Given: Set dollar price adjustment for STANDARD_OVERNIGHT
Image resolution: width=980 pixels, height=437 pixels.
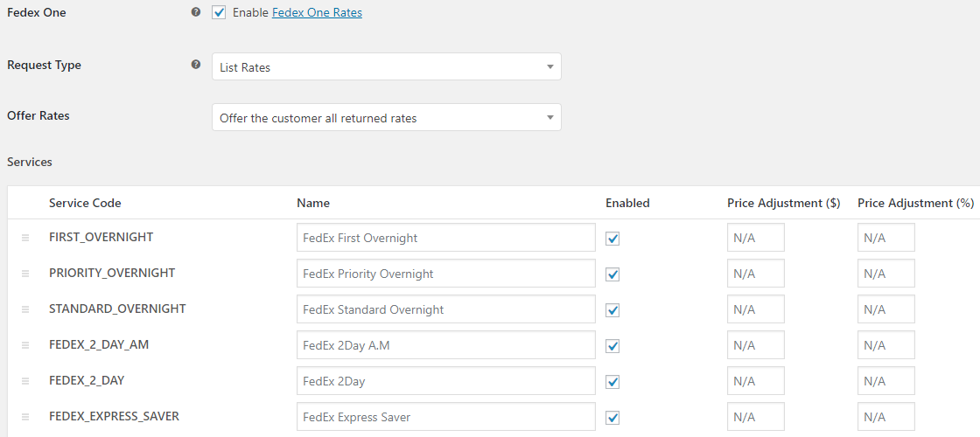Looking at the screenshot, I should tap(756, 309).
